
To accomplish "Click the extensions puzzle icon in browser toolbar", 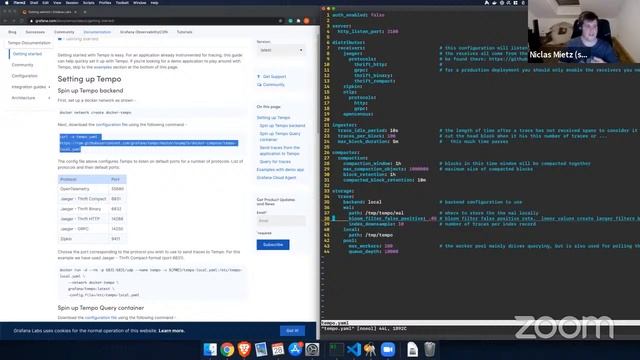I will (x=298, y=20).
